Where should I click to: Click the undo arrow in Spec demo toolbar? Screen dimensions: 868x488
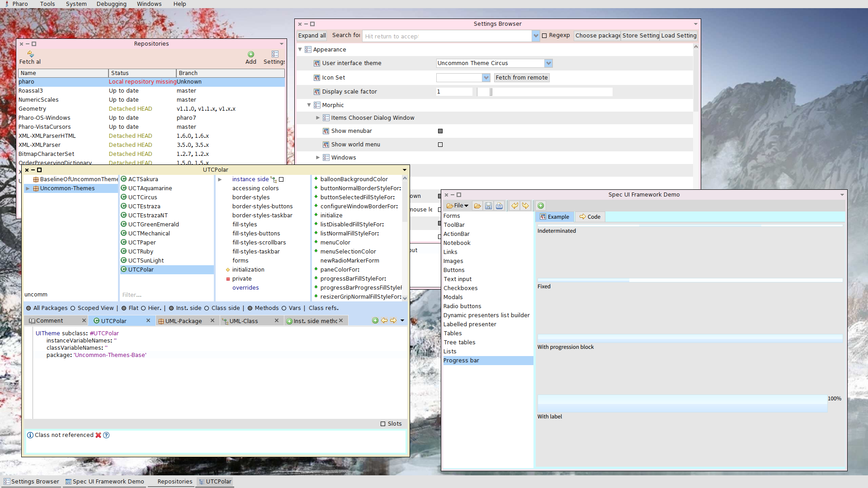pos(514,206)
